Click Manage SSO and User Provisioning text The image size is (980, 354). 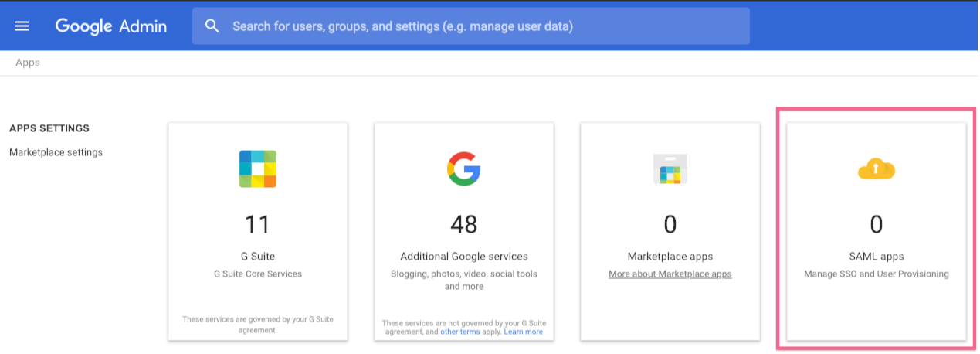coord(877,274)
